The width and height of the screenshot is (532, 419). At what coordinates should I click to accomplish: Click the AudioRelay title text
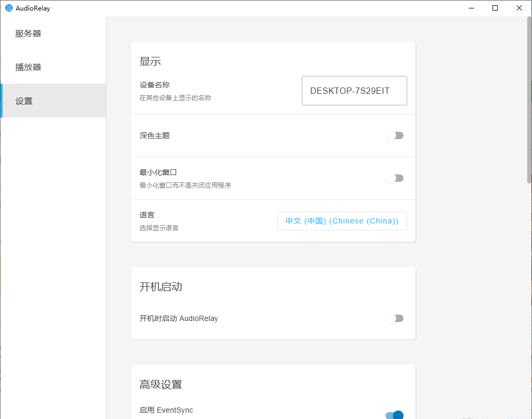click(x=33, y=8)
